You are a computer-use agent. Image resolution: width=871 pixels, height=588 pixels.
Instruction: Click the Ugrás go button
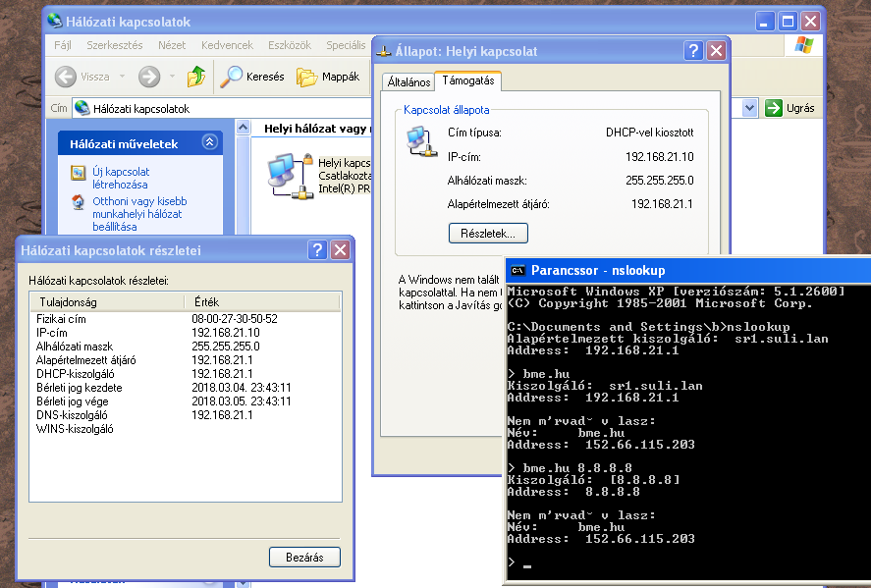[x=789, y=108]
